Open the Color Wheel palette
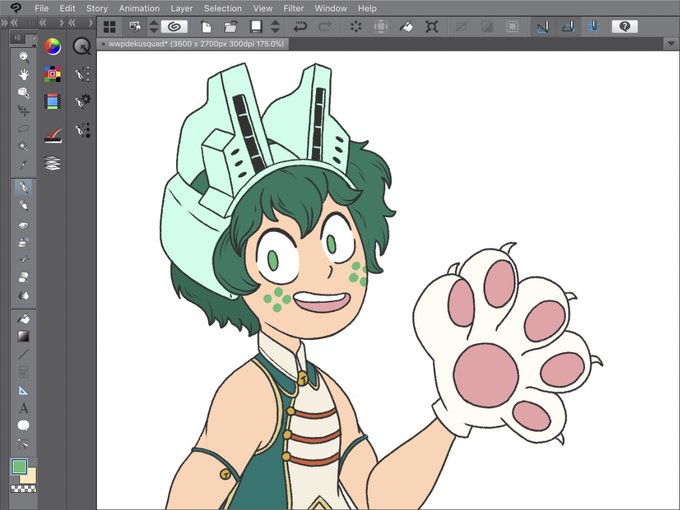The width and height of the screenshot is (680, 510). (52, 46)
